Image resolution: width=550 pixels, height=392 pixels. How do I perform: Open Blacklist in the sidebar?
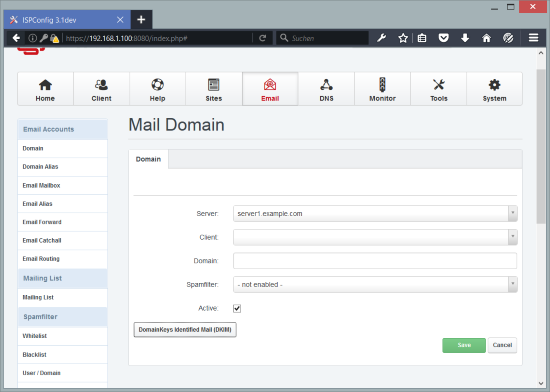click(62, 354)
